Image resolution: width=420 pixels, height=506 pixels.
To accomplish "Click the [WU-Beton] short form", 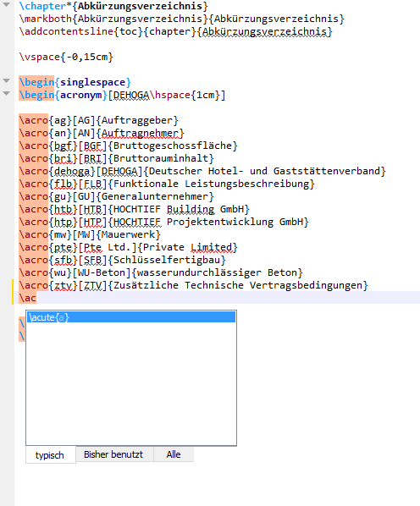I will 102,272.
